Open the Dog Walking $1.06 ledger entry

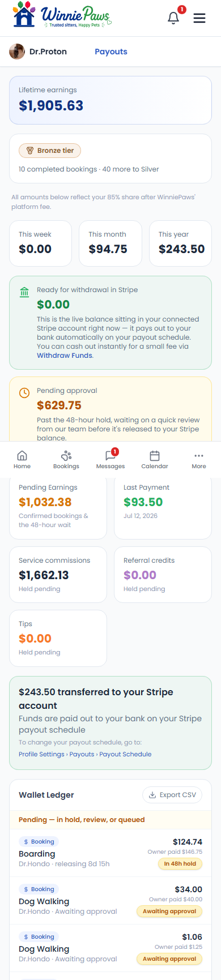tap(110, 948)
